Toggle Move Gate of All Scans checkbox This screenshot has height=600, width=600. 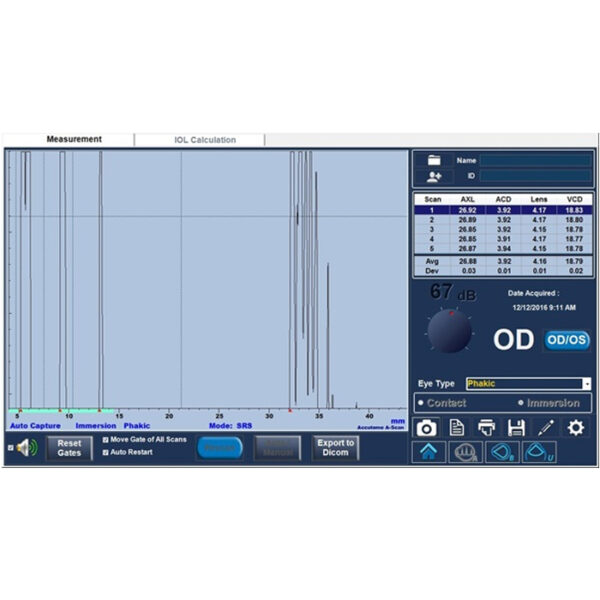pyautogui.click(x=105, y=439)
